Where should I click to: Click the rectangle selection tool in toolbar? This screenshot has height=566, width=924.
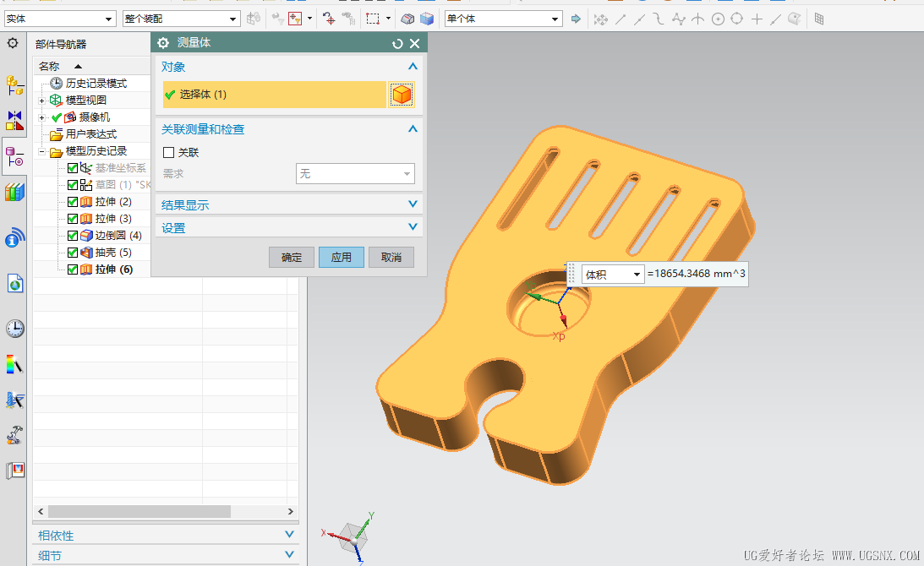pyautogui.click(x=373, y=19)
